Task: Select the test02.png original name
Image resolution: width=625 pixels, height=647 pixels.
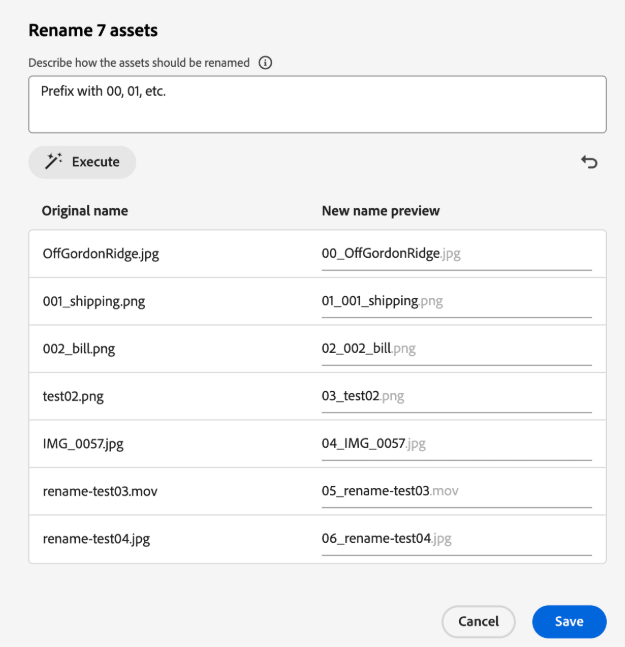Action: point(73,396)
